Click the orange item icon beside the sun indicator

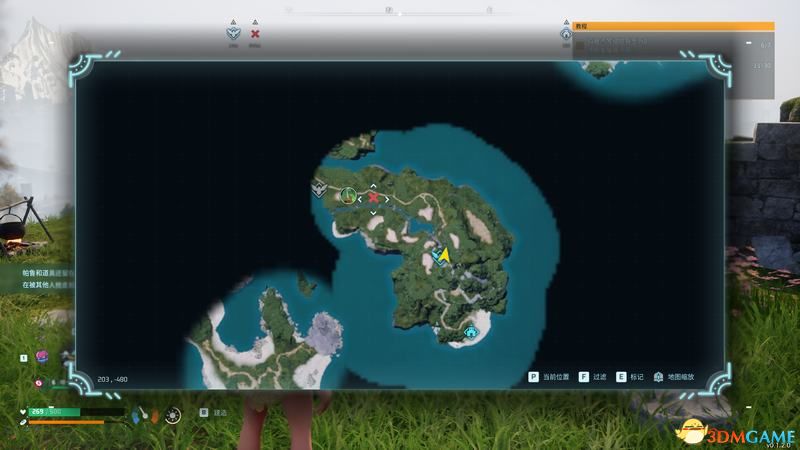point(155,417)
